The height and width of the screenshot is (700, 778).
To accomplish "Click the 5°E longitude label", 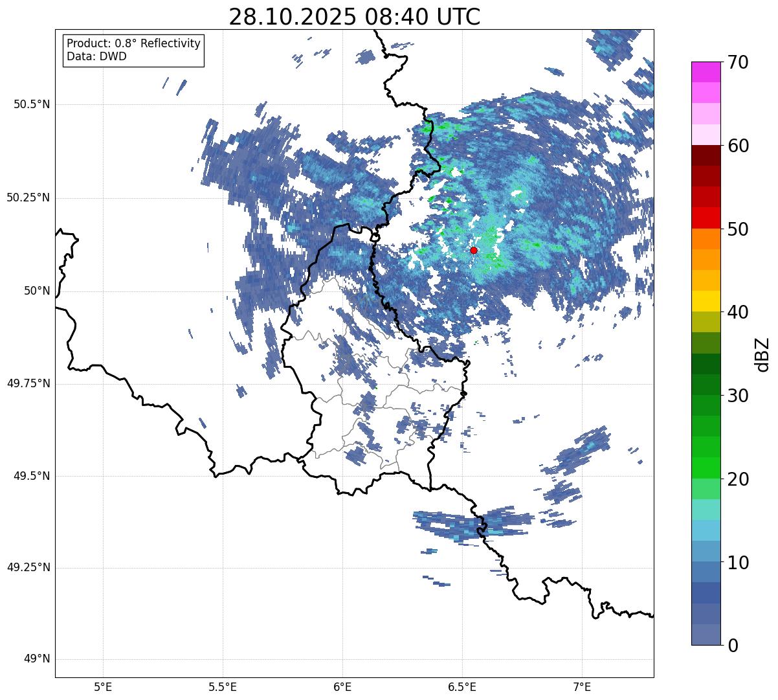I will [x=103, y=687].
